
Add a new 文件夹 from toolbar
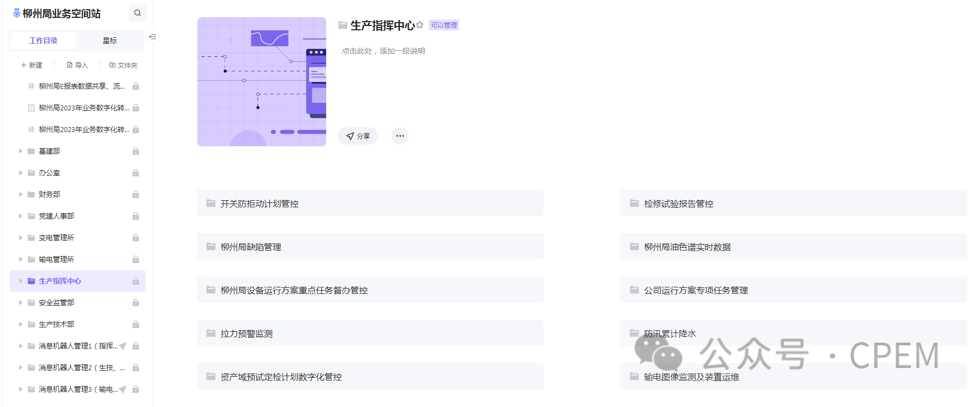(123, 65)
